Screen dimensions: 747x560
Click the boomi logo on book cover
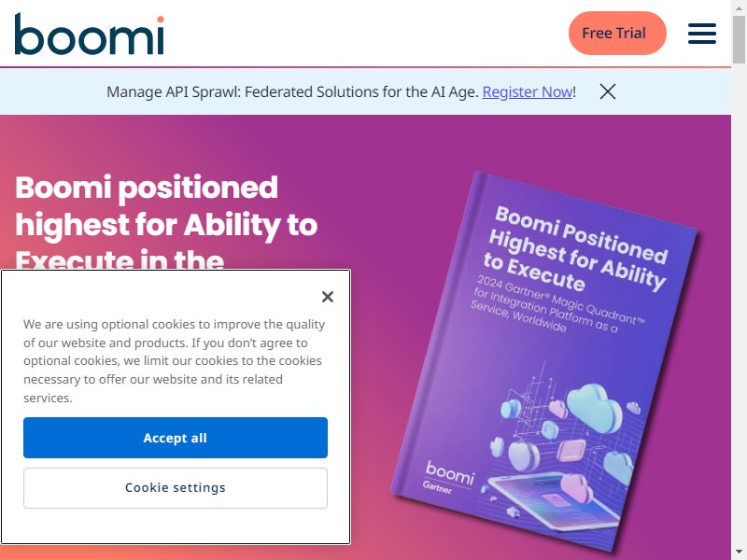tap(450, 471)
